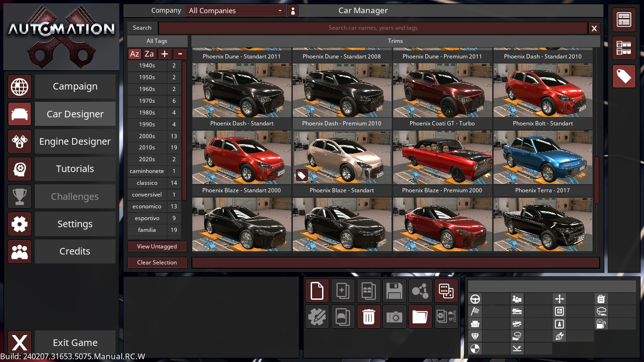Toggle the economico tag filter

coord(154,206)
